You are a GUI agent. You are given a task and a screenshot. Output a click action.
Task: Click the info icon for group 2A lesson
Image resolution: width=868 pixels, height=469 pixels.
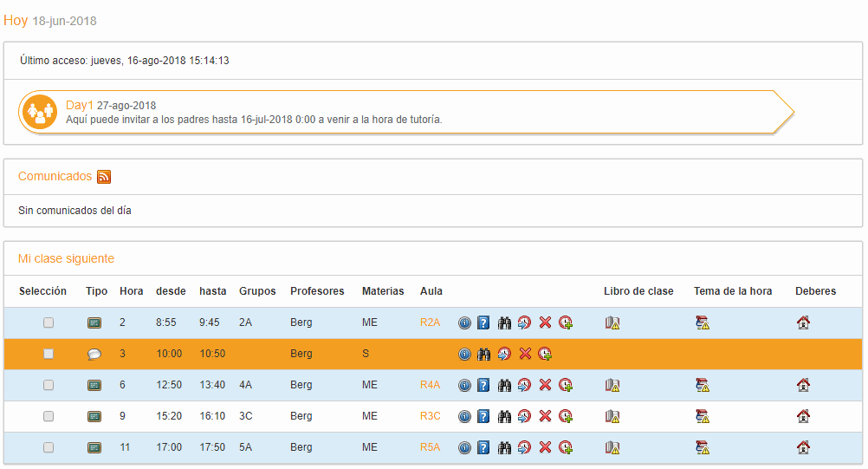(x=464, y=322)
